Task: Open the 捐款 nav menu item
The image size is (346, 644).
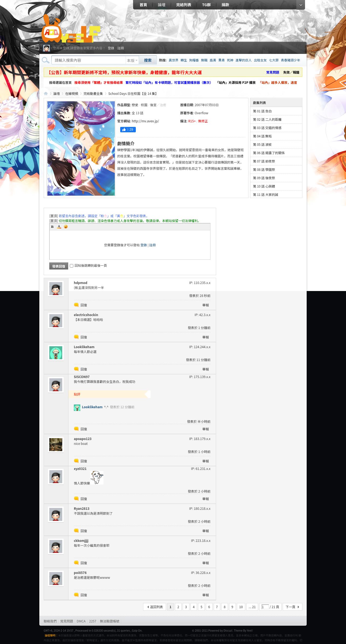Action: [225, 5]
